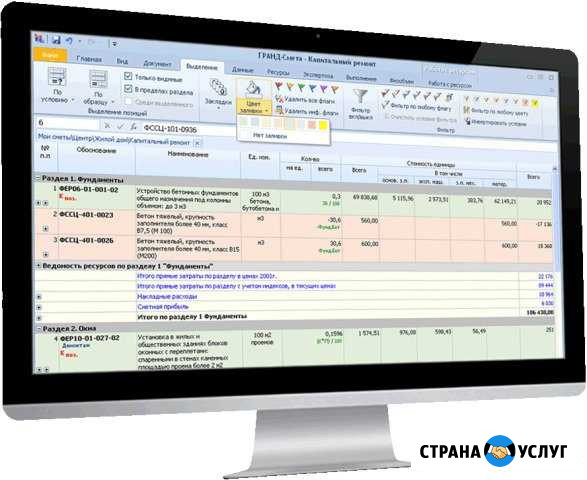The width and height of the screenshot is (587, 480).
Task: Pick the light green fill swatch
Action: coord(244,122)
